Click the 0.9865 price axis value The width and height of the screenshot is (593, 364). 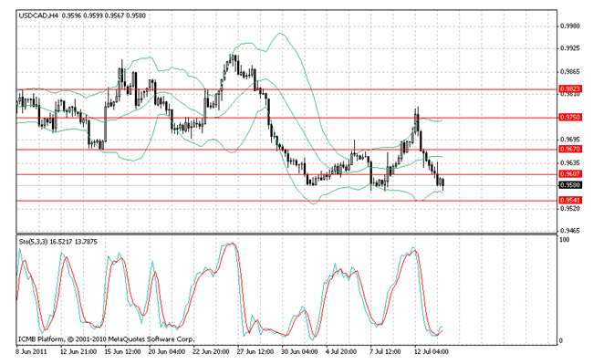(x=570, y=72)
